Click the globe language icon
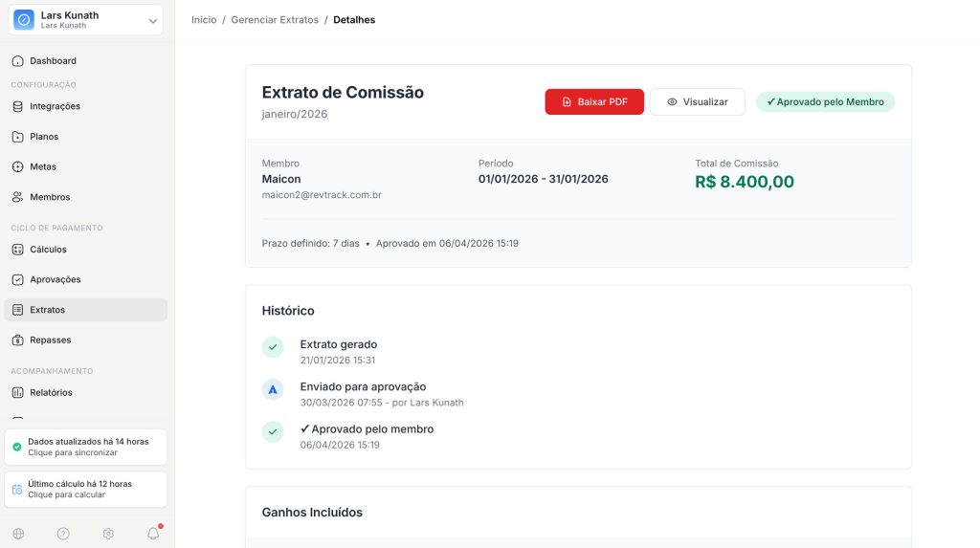980x548 pixels. click(18, 534)
